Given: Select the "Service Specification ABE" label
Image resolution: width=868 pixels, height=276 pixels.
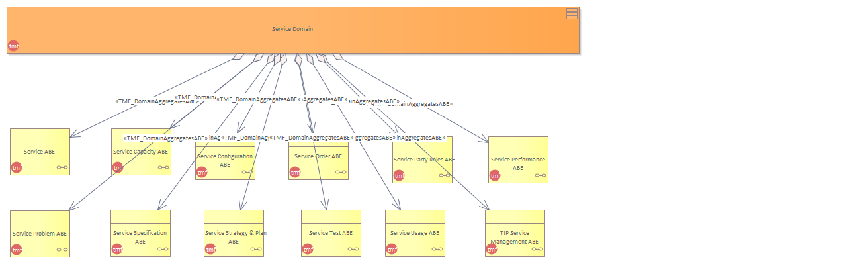Looking at the screenshot, I should (140, 237).
